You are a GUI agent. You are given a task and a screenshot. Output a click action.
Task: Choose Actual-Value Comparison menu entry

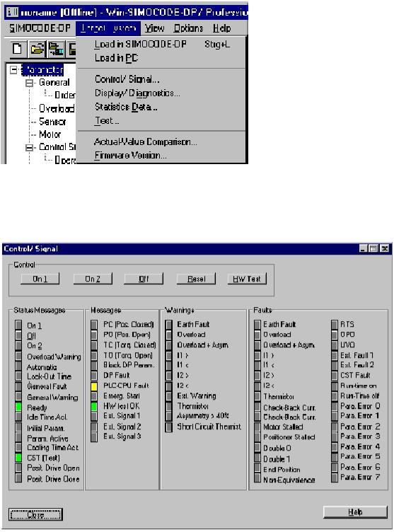[x=161, y=141]
